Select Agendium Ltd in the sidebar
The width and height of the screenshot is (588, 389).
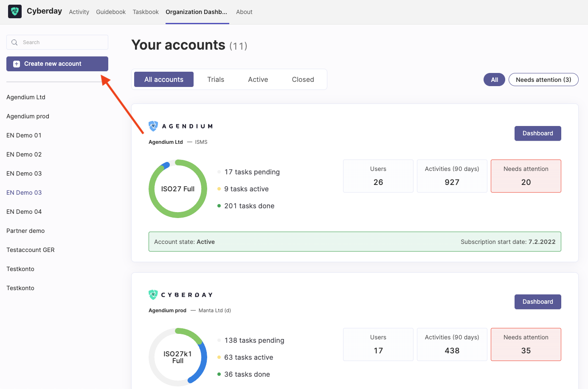pos(26,97)
